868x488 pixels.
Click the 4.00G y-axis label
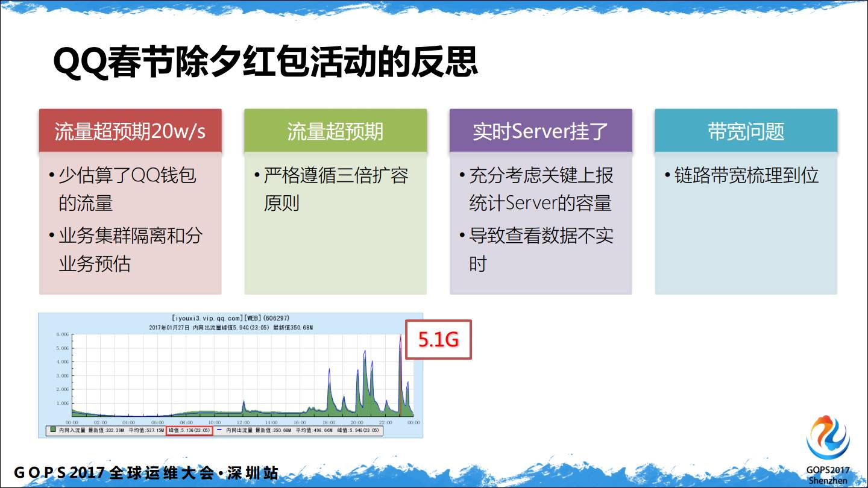pos(63,362)
